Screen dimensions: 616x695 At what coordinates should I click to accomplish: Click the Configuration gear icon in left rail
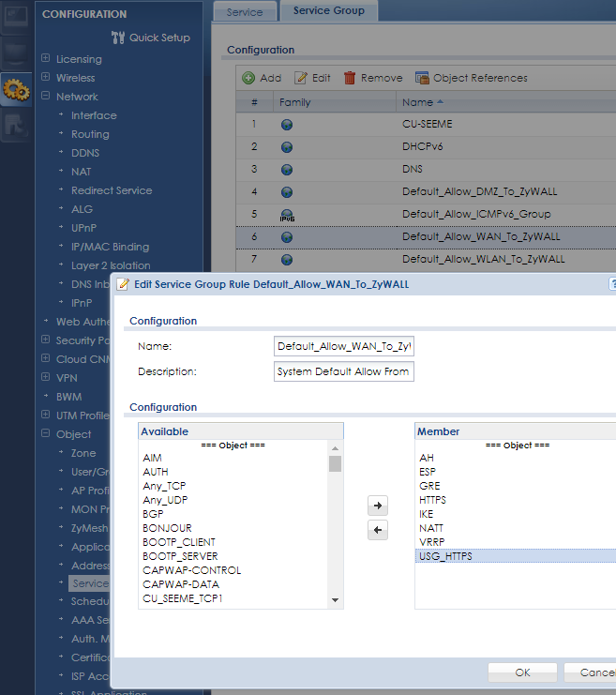16,90
